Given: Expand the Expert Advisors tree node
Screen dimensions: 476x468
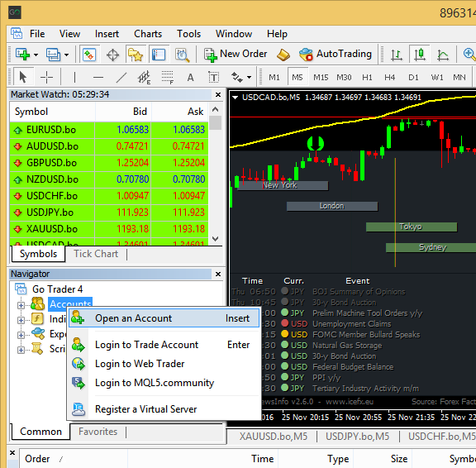Looking at the screenshot, I should pyautogui.click(x=21, y=335).
